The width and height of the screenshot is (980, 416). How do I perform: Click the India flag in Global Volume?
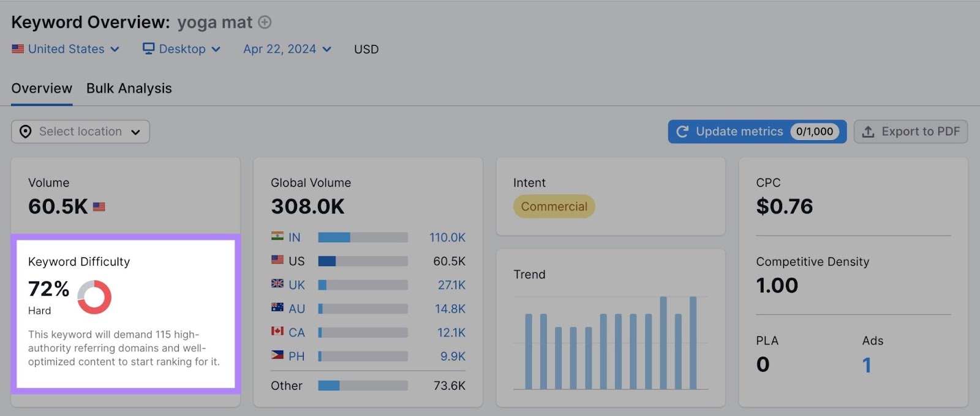click(x=277, y=237)
